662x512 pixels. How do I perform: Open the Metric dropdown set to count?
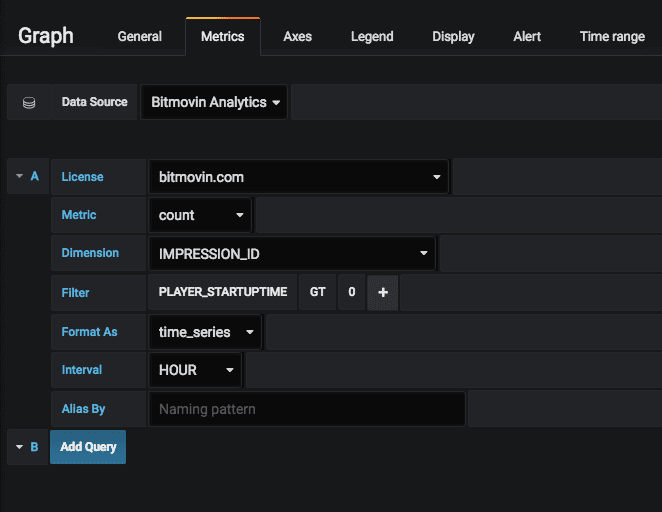(x=200, y=215)
